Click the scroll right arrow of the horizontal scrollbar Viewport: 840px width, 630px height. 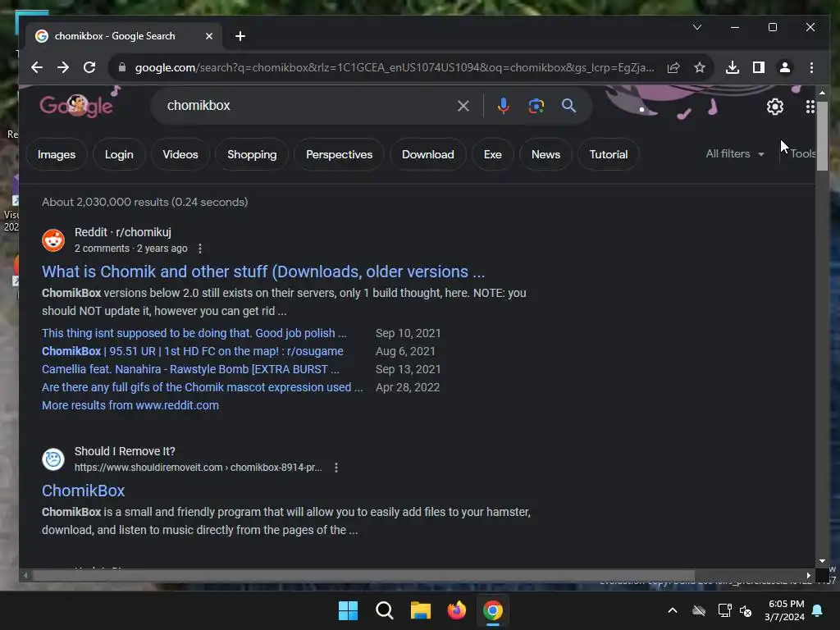pos(808,575)
